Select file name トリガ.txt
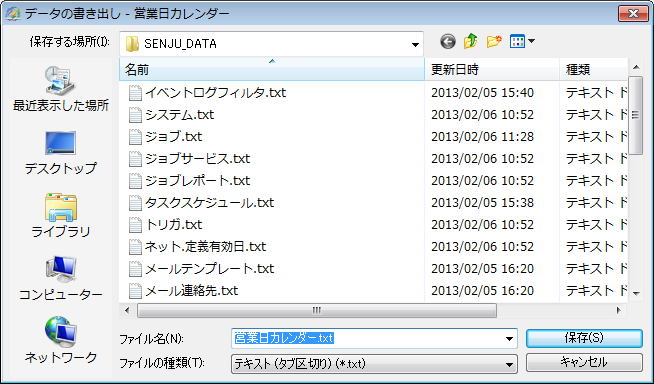The height and width of the screenshot is (384, 654). [x=174, y=225]
